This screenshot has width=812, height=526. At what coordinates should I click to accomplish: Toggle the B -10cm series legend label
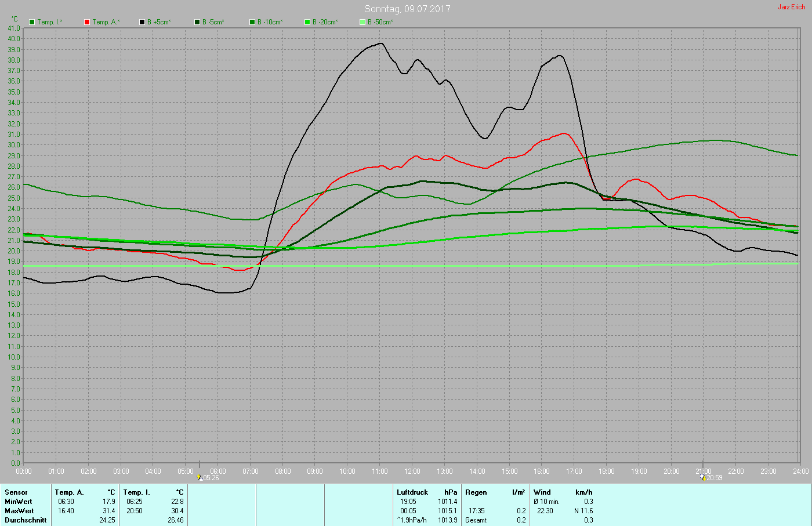tap(270, 22)
